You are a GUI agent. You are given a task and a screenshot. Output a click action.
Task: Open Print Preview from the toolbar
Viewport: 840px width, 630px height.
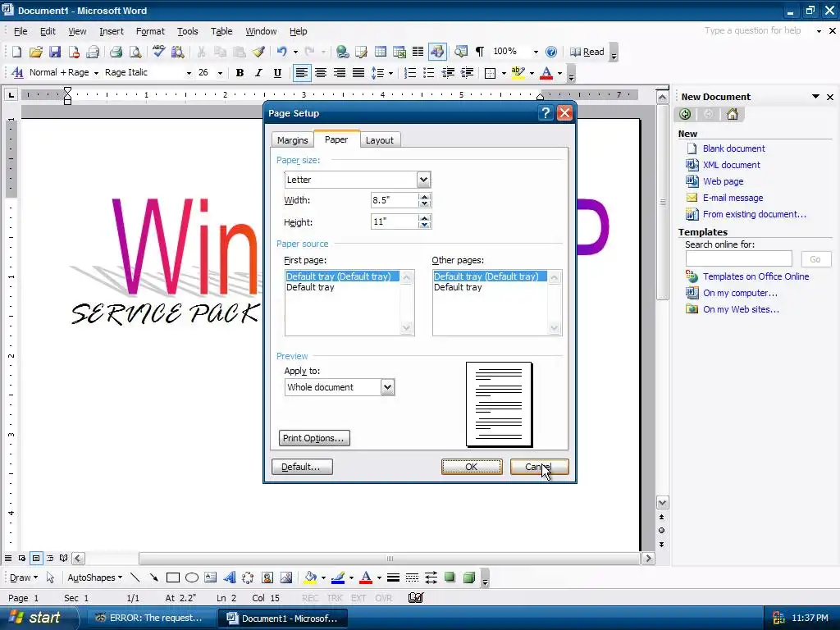[x=135, y=52]
